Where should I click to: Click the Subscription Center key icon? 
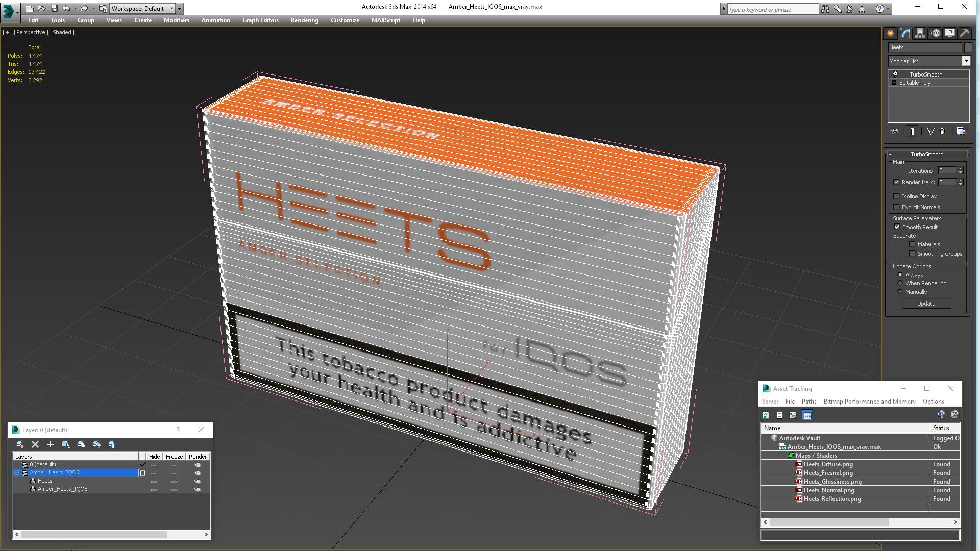[x=838, y=9]
